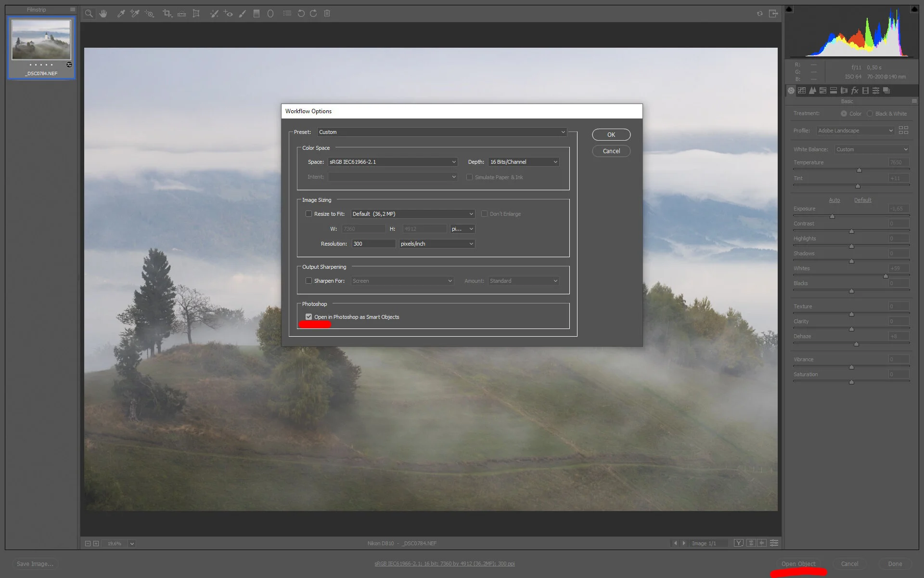Pick the Hand tool
Viewport: 924px width, 578px height.
tap(103, 13)
